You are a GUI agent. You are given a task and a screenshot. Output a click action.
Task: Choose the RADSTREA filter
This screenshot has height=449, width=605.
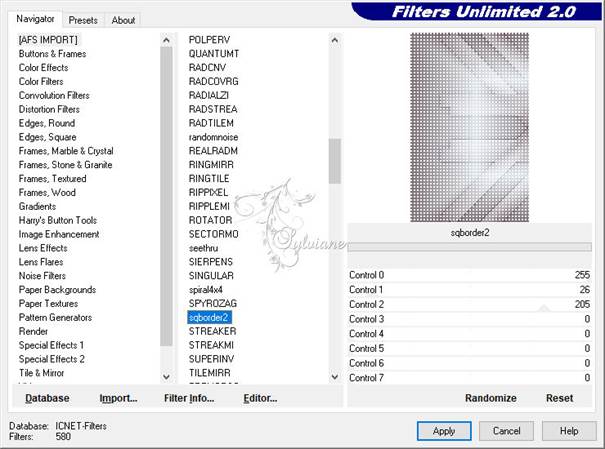[213, 109]
